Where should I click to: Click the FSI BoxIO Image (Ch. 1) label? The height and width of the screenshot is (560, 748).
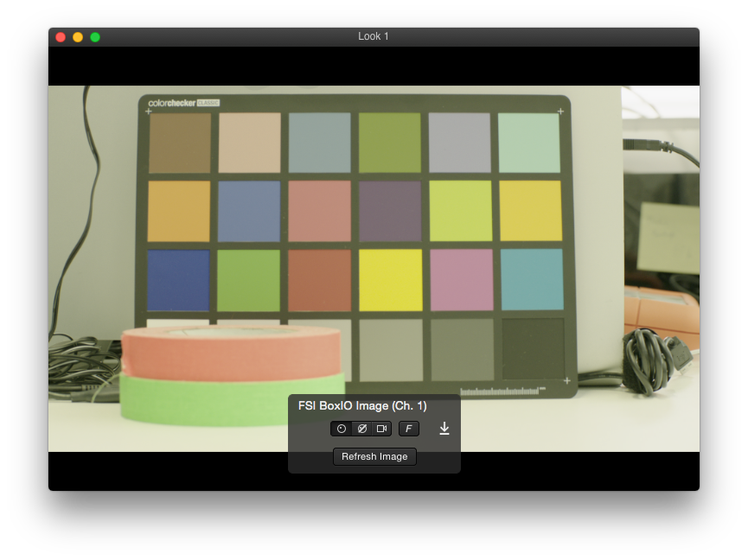coord(362,406)
